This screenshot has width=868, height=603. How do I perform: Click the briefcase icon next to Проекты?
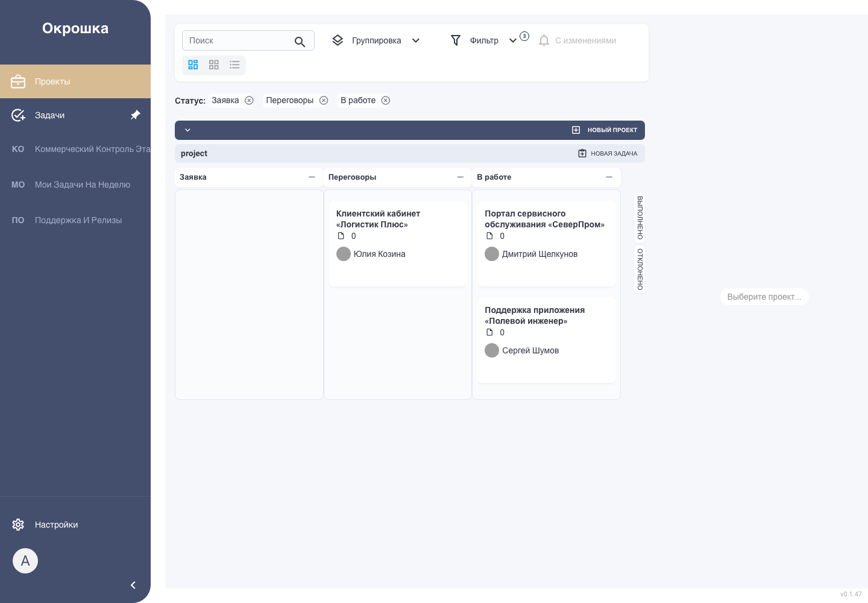coord(18,81)
